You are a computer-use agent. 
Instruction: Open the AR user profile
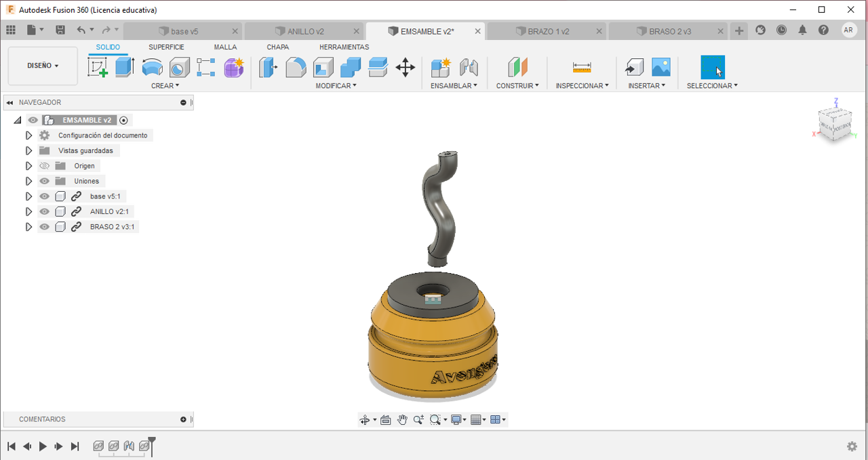pyautogui.click(x=848, y=30)
